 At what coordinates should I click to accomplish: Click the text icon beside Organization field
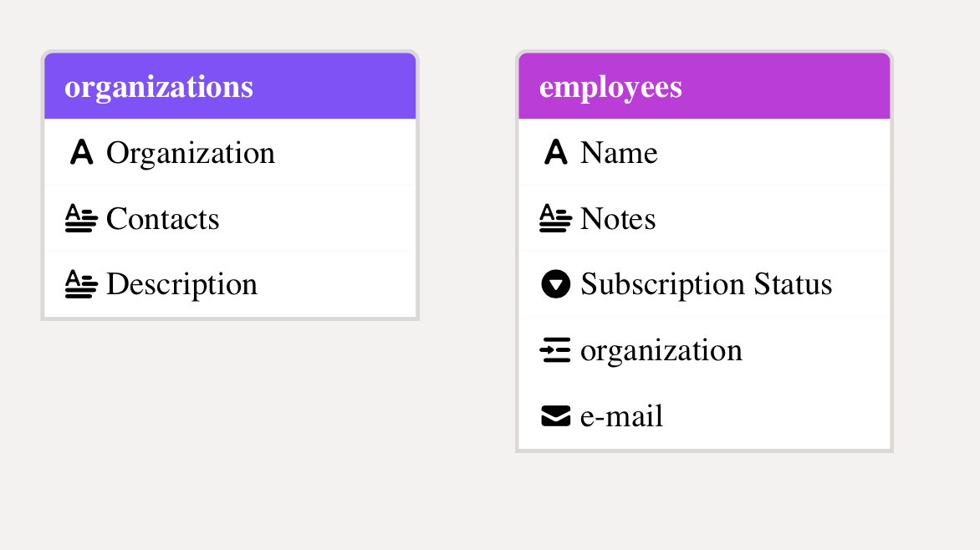(81, 152)
